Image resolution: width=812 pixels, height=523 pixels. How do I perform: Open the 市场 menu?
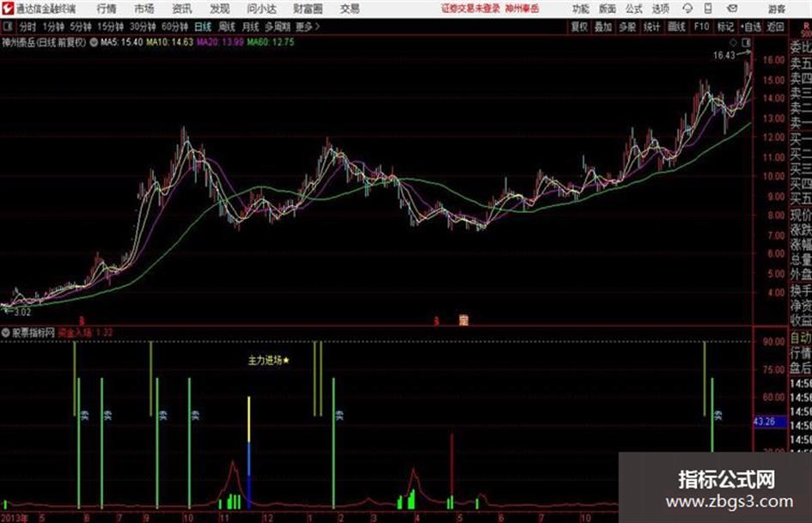[144, 9]
